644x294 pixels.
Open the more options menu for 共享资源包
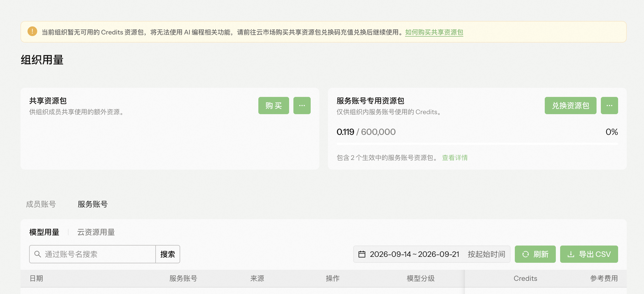(302, 106)
